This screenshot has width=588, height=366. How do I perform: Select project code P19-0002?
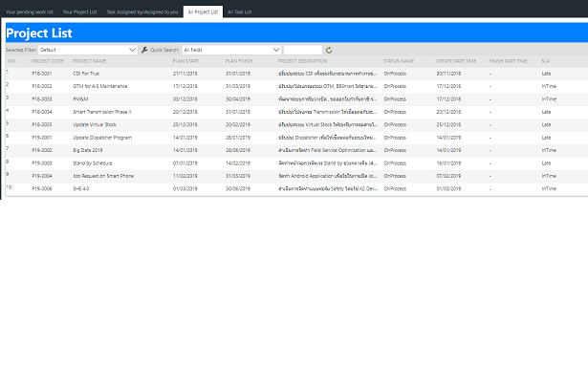point(42,150)
